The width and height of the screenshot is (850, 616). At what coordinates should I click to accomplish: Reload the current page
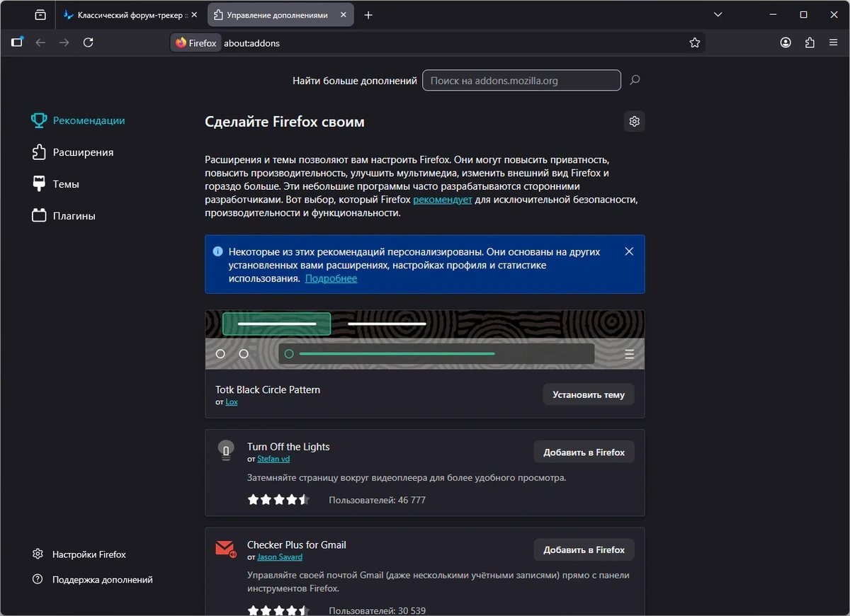tap(89, 42)
